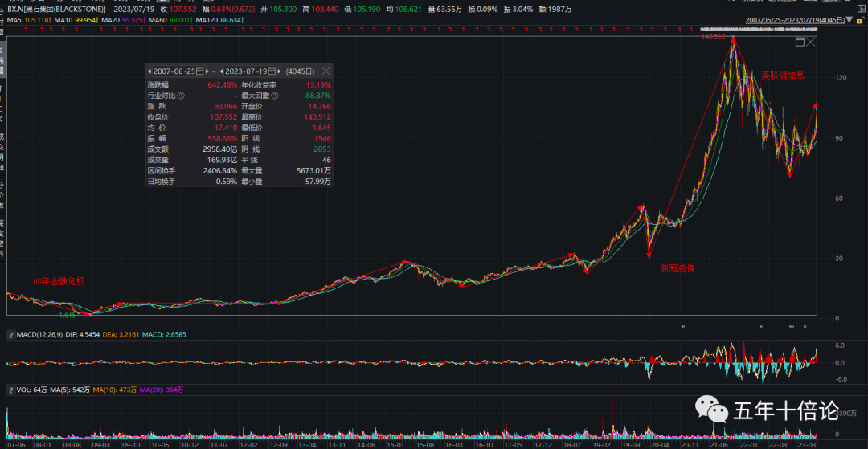Click the MA(20): 364万 volume label
The width and height of the screenshot is (868, 449).
160,390
